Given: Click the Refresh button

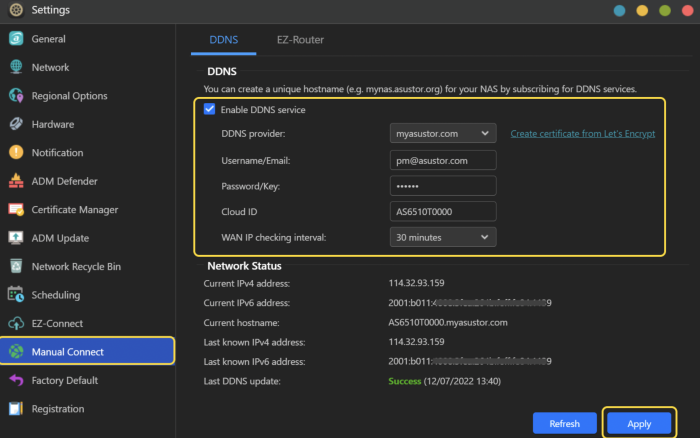Looking at the screenshot, I should pos(565,424).
